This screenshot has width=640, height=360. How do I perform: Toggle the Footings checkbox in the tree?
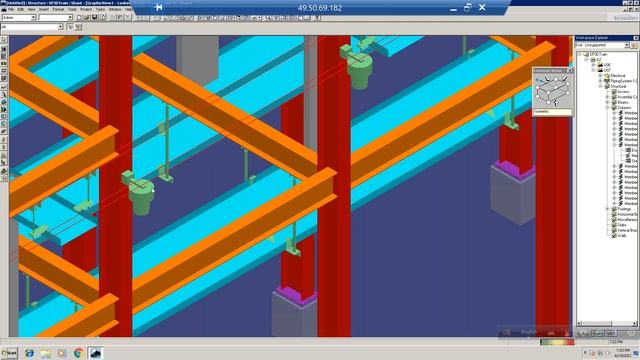(614, 209)
